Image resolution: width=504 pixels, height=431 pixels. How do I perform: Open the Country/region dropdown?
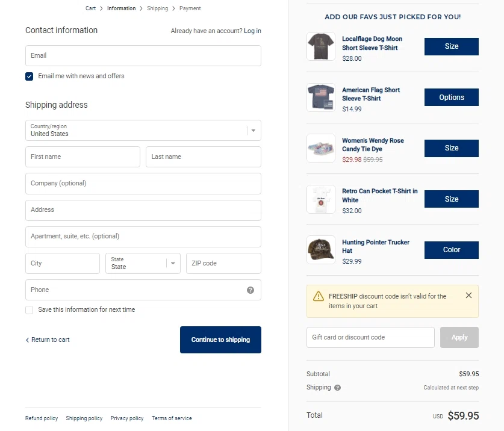click(x=143, y=131)
